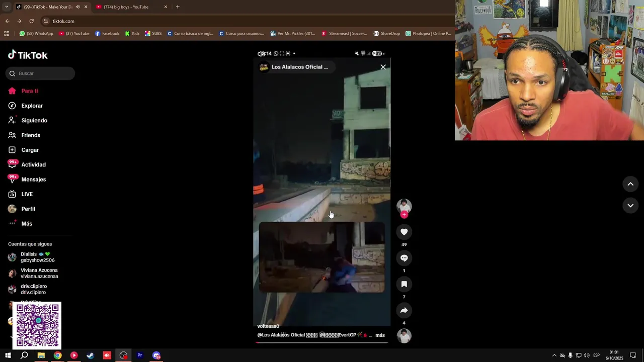
Task: Open Streameast Soccer bookmark
Action: (345, 34)
